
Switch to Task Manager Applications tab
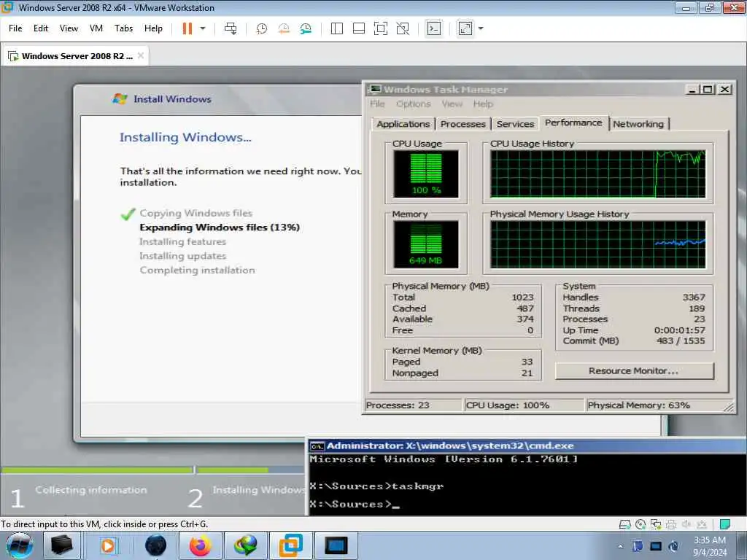[x=403, y=124]
